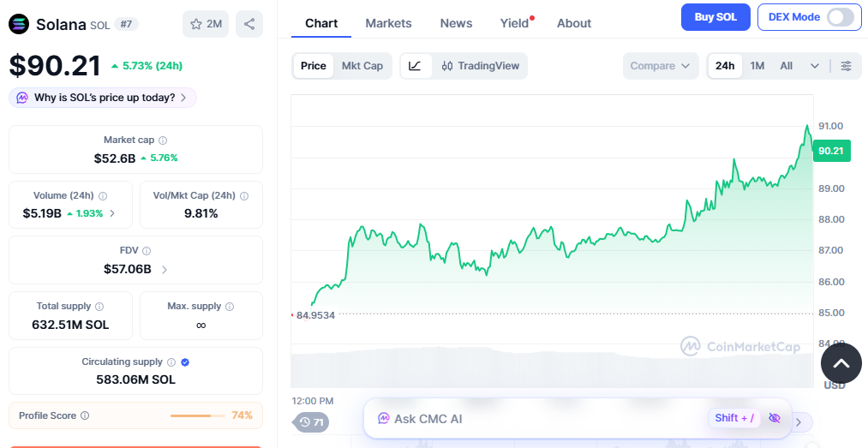The height and width of the screenshot is (448, 868).
Task: Select the Mkt Cap chart option
Action: pyautogui.click(x=362, y=66)
